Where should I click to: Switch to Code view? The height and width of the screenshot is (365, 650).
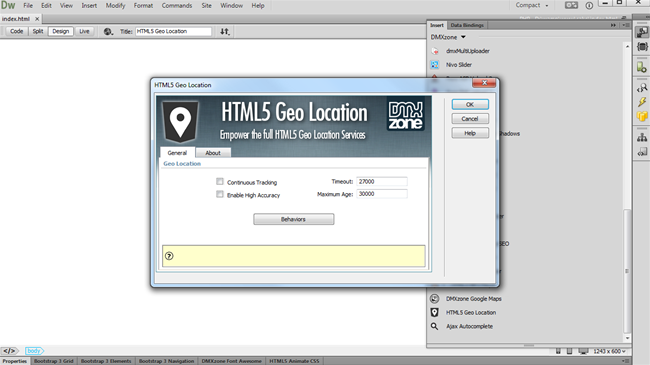17,32
